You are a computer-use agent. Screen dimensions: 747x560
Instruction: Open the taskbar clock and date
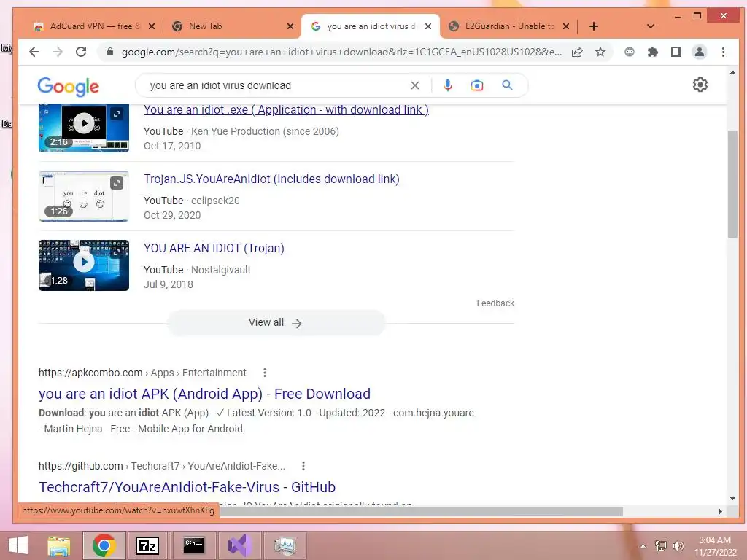[x=715, y=546]
